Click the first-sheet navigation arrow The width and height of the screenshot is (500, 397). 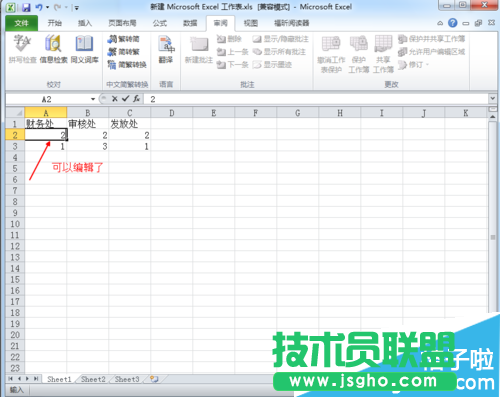coord(11,379)
